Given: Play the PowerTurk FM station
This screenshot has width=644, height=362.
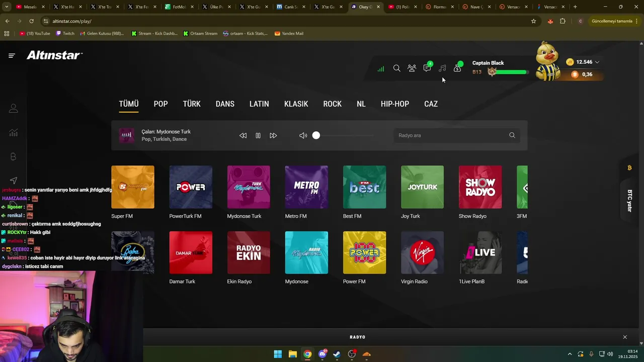Looking at the screenshot, I should (191, 187).
